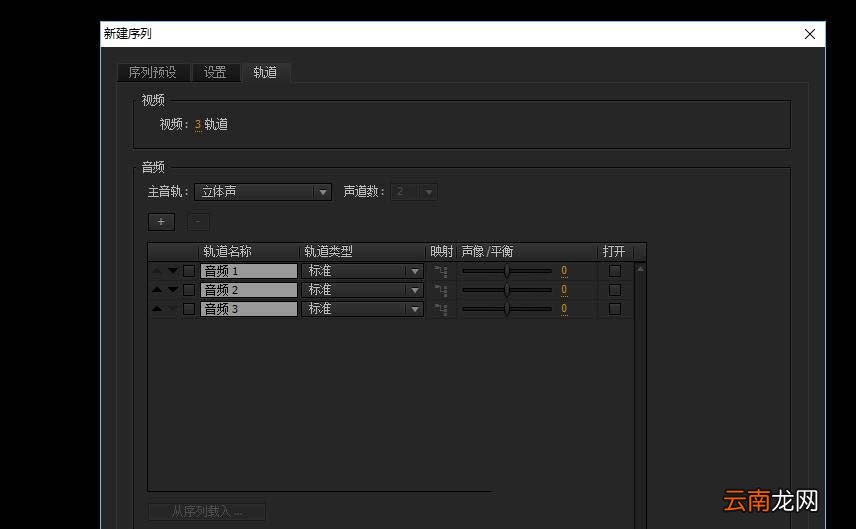Switch to the 序列预设 tab
The width and height of the screenshot is (856, 529).
tap(153, 73)
